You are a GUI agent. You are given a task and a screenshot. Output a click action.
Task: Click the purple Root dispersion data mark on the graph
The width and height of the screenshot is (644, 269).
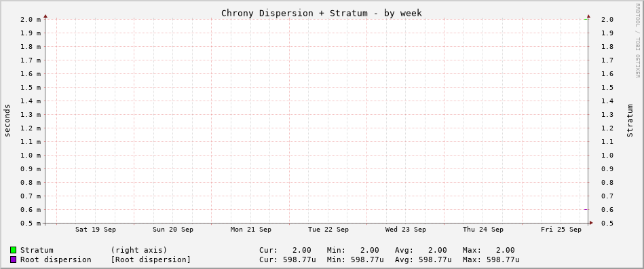586,209
